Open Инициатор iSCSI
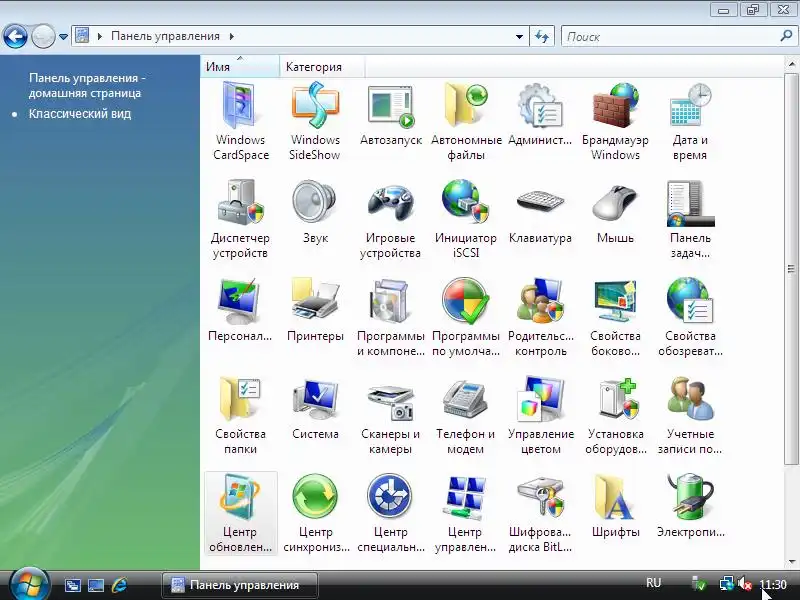This screenshot has width=800, height=600. 466,220
